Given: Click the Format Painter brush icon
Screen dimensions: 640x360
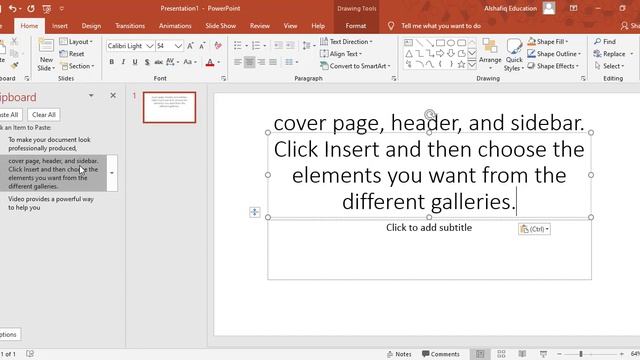Looking at the screenshot, I should coord(15,65).
